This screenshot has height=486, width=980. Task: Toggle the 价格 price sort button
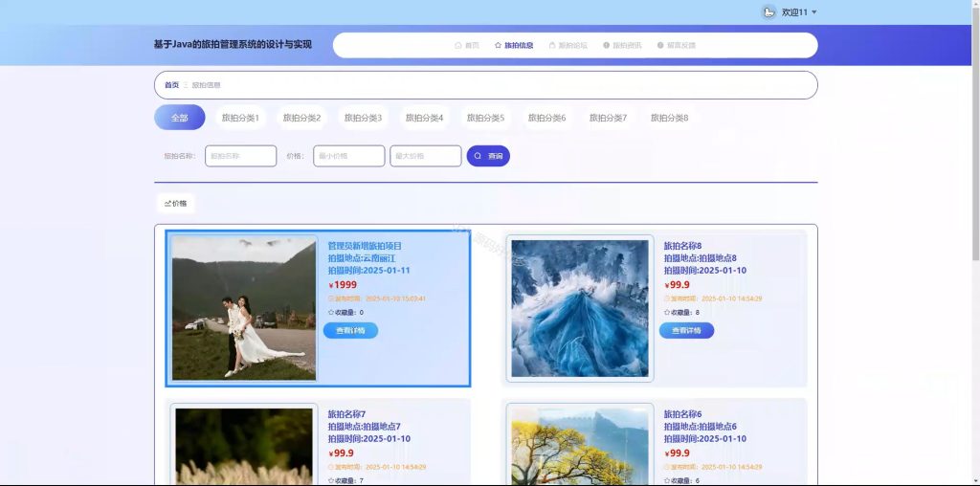(x=176, y=204)
